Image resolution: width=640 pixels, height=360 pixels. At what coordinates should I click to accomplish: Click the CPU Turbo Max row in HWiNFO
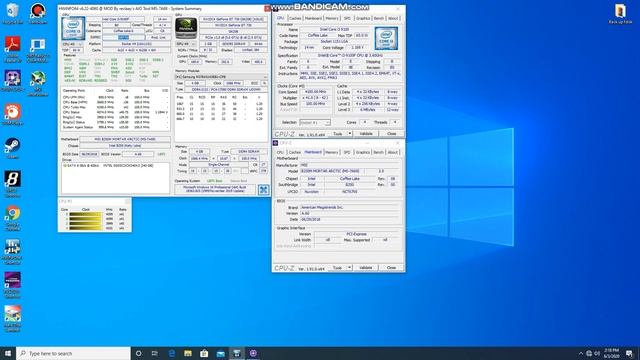pos(115,107)
